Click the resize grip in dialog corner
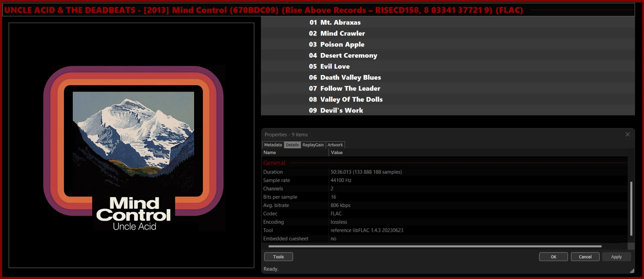This screenshot has height=279, width=644. coord(632,271)
